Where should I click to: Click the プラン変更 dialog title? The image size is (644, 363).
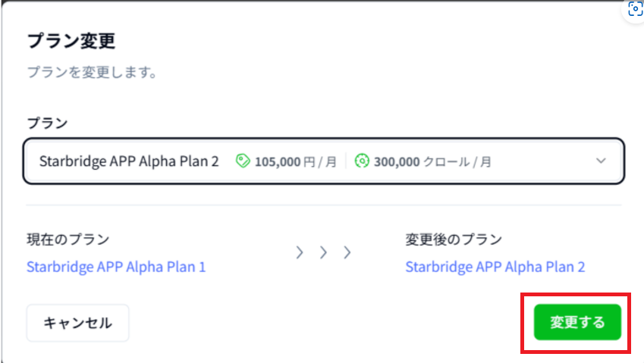[x=71, y=41]
